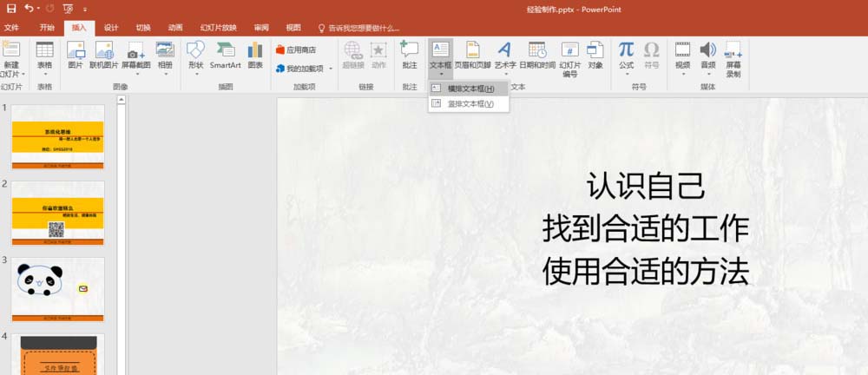Click the 动作 action icon

tap(378, 56)
